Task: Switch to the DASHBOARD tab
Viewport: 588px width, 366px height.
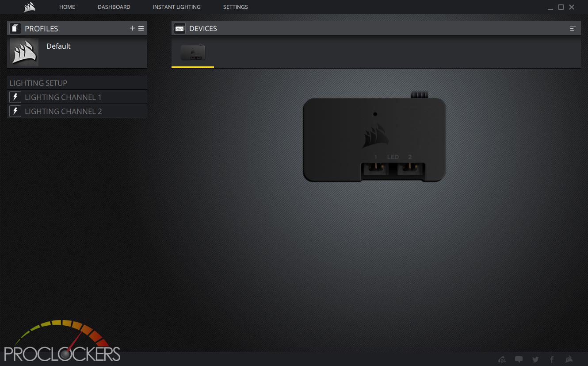Action: point(114,7)
